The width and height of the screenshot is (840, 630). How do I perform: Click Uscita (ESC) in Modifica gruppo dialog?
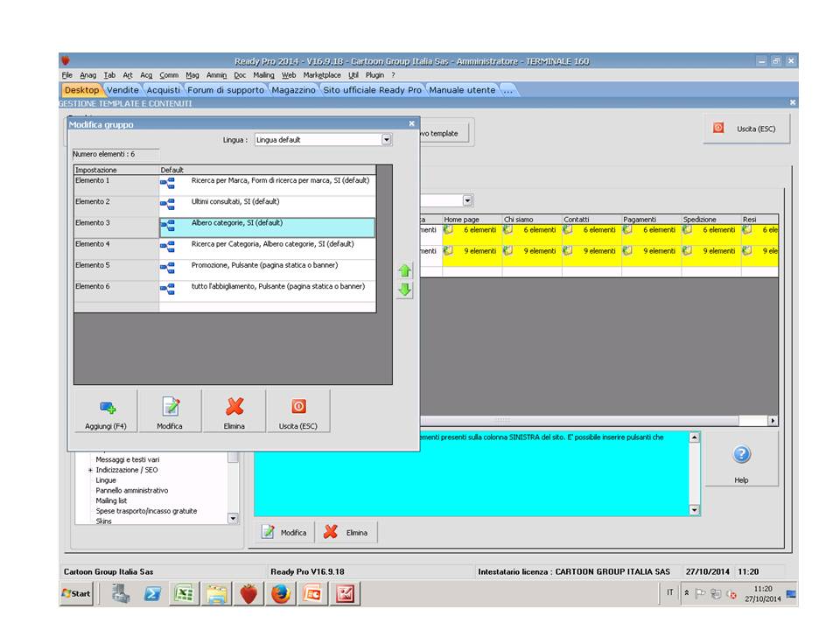click(298, 411)
